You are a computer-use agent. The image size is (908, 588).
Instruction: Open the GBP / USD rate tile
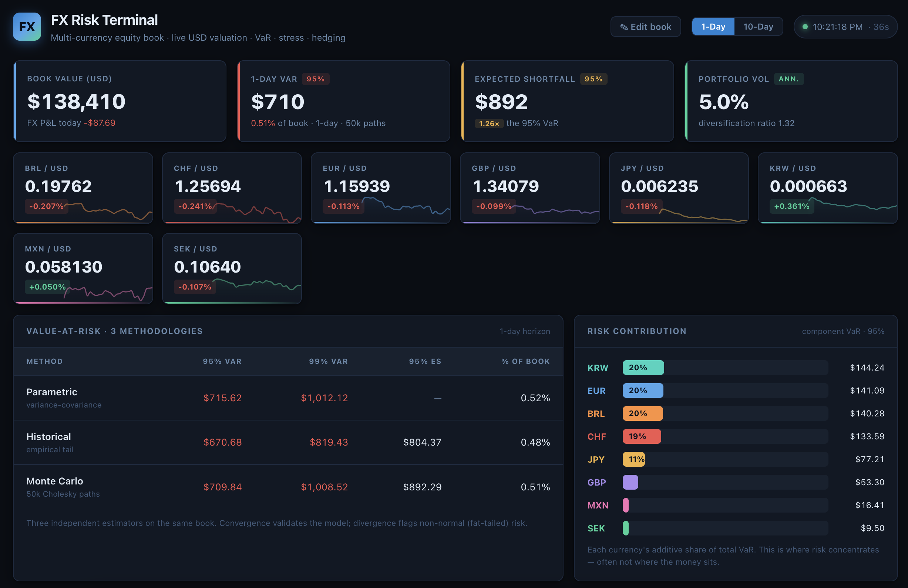(530, 188)
